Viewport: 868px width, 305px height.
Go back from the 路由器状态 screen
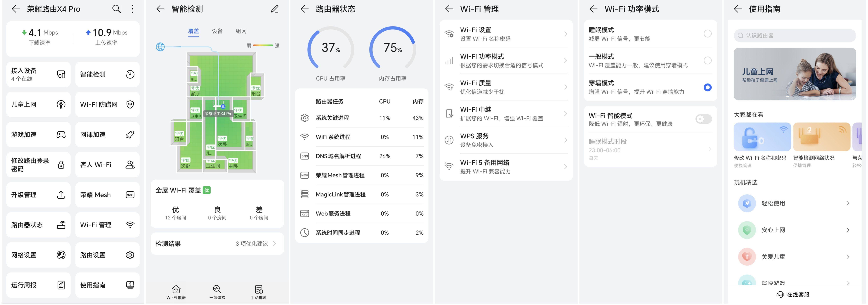click(x=305, y=9)
